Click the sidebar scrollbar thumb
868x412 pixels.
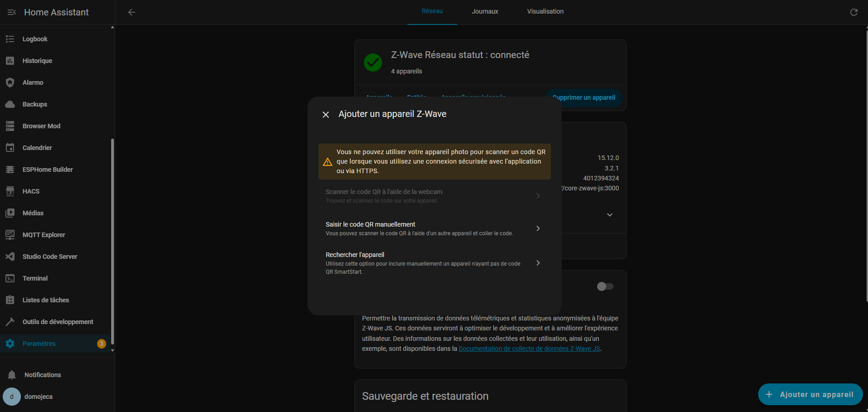(x=113, y=242)
